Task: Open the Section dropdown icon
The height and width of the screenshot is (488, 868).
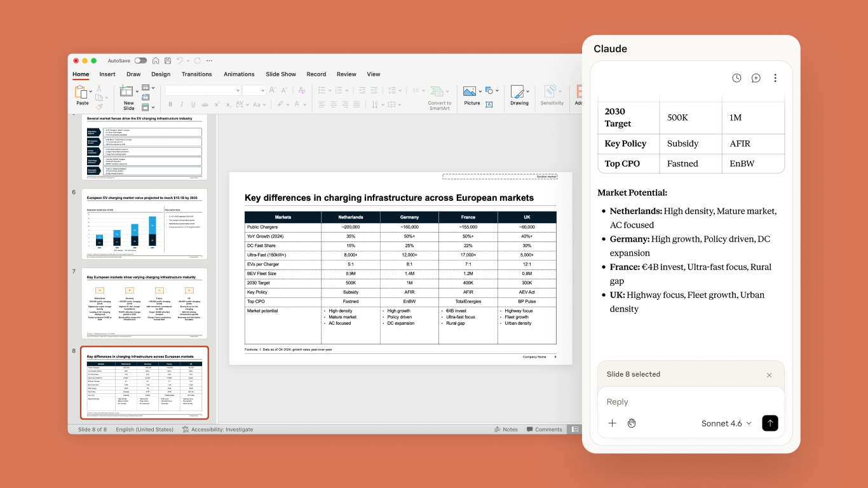Action: click(147, 107)
